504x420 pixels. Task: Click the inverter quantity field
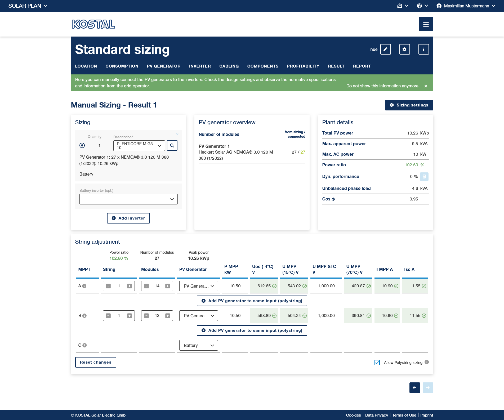coord(99,146)
